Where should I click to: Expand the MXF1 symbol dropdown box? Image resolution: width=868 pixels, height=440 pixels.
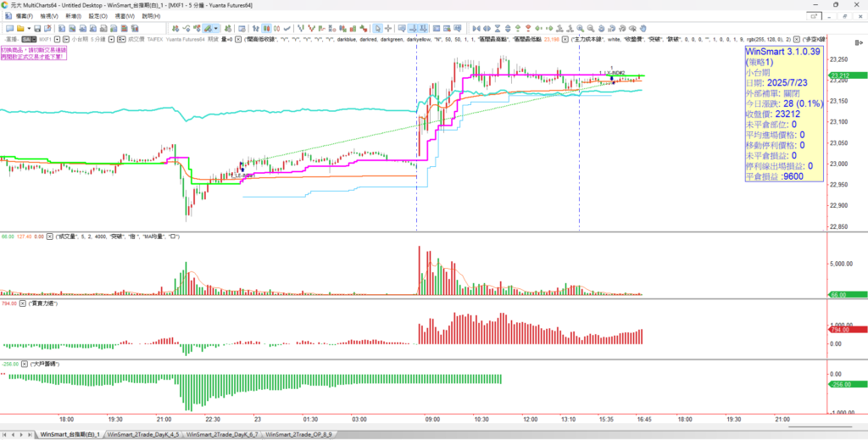tap(57, 39)
